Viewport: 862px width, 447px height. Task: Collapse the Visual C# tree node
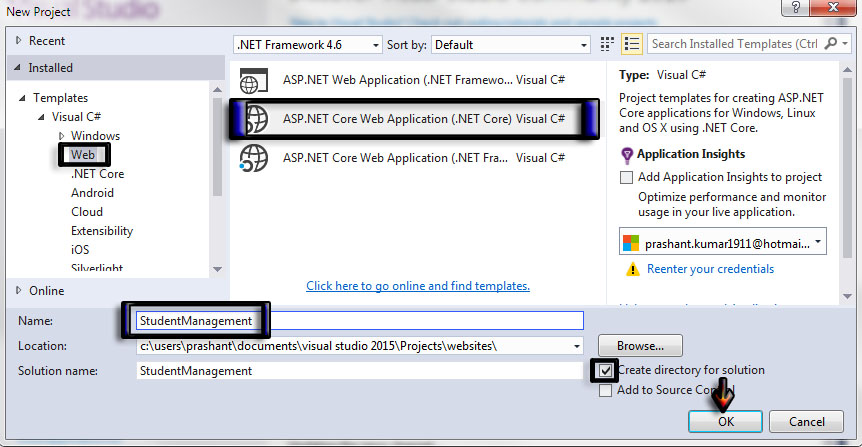[x=41, y=117]
